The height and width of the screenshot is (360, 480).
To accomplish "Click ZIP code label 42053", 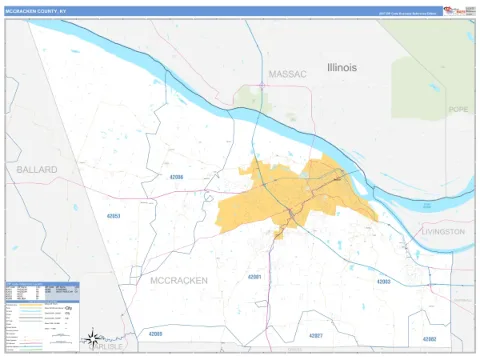I will [113, 216].
